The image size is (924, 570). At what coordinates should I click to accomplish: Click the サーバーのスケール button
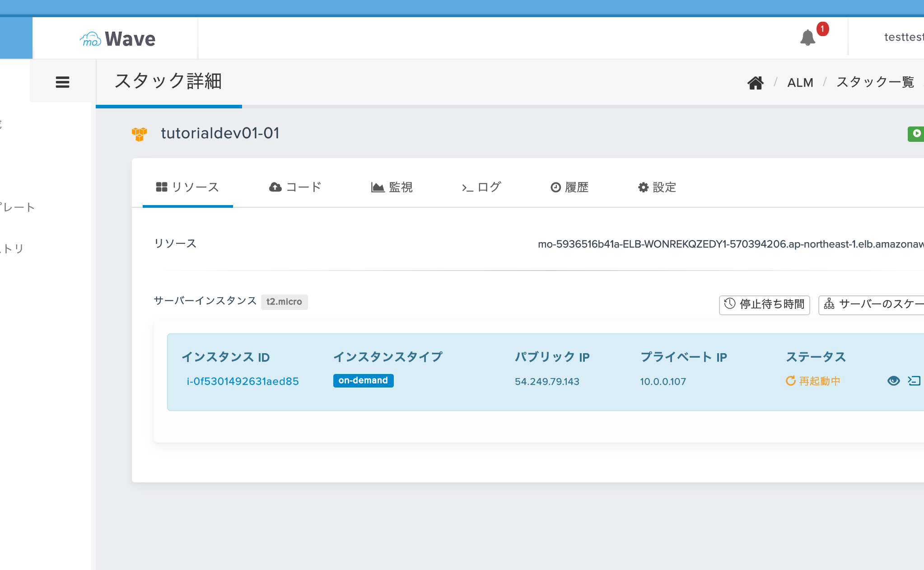(x=872, y=304)
